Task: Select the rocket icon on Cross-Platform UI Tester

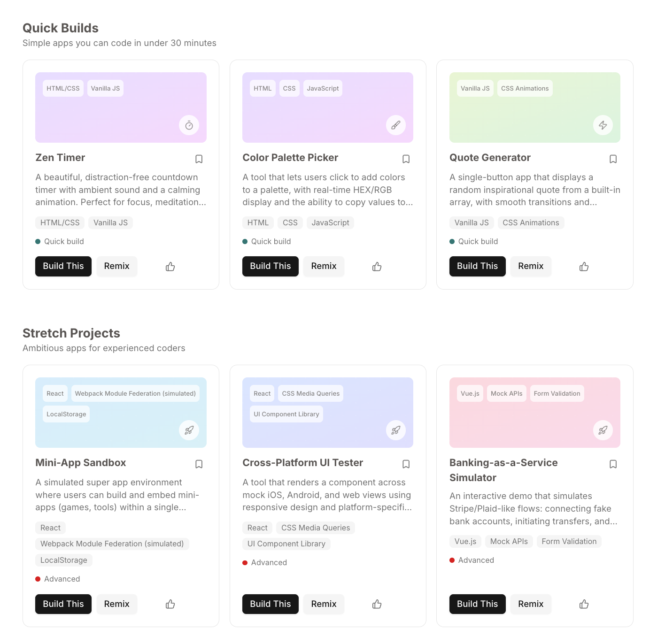Action: click(396, 430)
